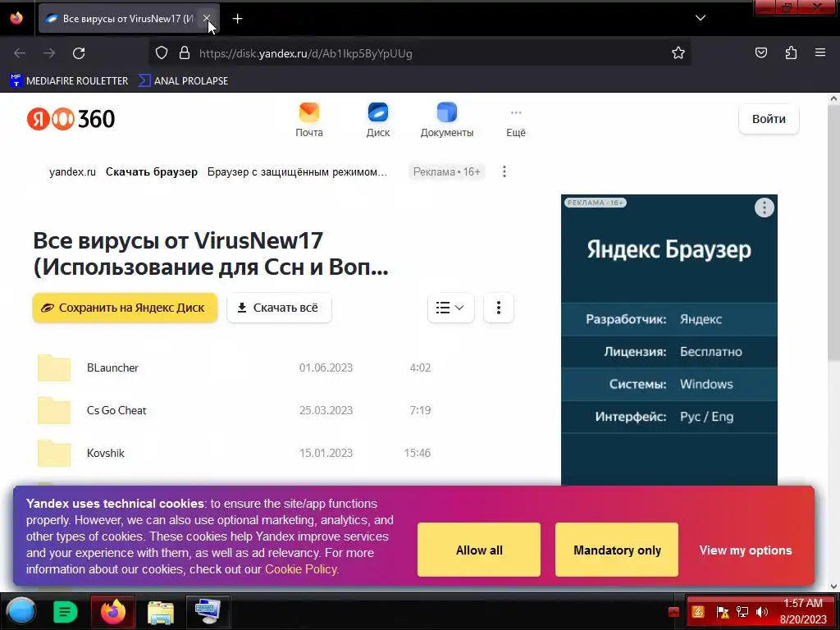Open the extensions puzzle icon
840x630 pixels.
tap(791, 52)
